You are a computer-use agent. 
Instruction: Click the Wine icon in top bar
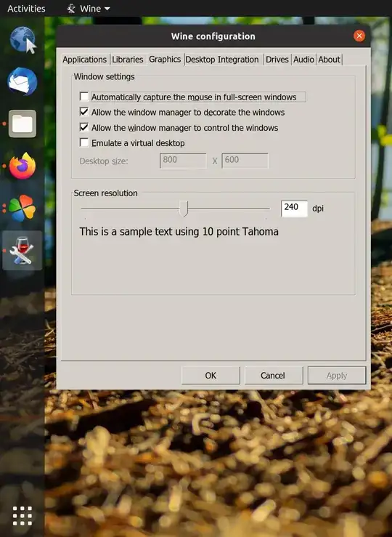71,9
